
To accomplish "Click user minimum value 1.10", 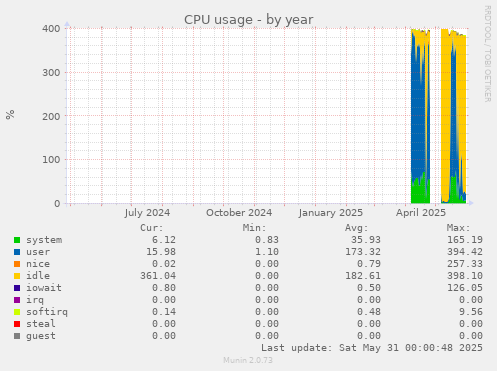I will [267, 252].
